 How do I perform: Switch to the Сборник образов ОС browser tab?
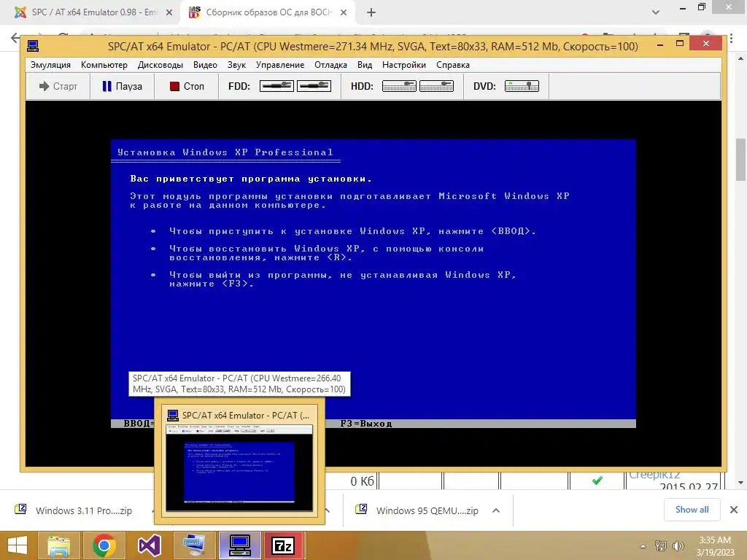(x=268, y=12)
